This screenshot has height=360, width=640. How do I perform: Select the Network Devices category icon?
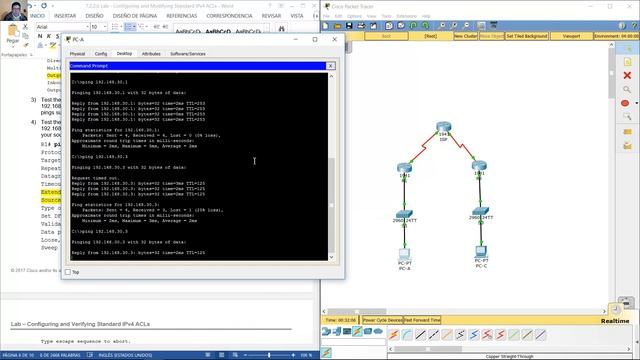326,331
